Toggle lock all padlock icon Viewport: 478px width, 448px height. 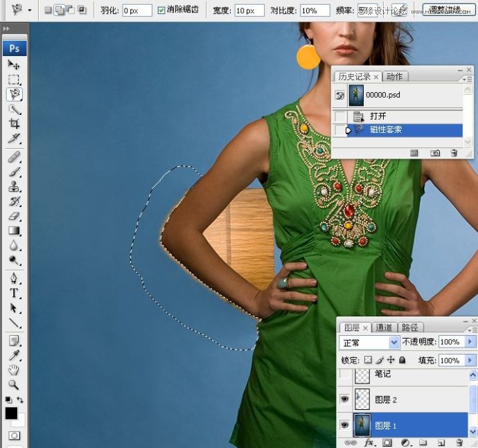click(x=402, y=360)
